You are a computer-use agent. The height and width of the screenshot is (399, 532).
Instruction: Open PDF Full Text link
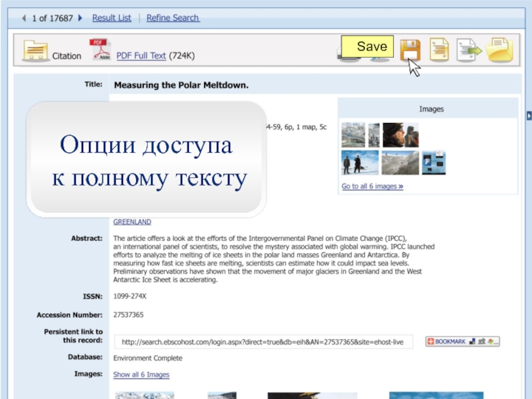(141, 56)
